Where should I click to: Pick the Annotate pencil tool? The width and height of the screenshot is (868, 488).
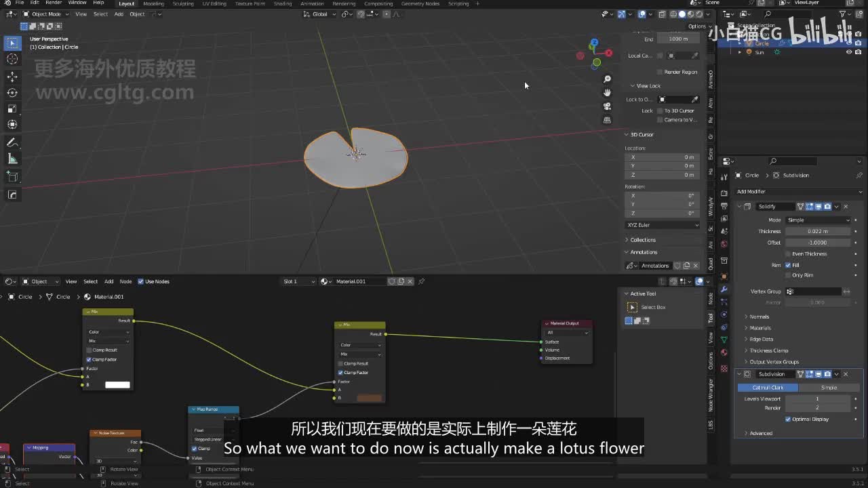12,142
